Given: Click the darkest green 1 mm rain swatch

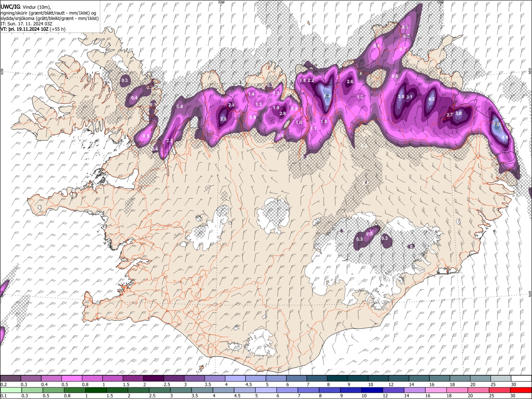Looking at the screenshot, I should (x=96, y=390).
